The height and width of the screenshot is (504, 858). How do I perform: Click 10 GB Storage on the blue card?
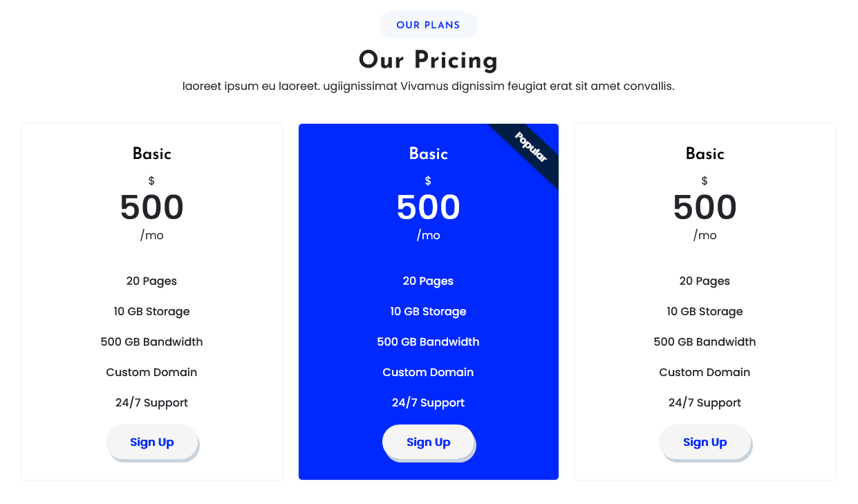(x=429, y=312)
